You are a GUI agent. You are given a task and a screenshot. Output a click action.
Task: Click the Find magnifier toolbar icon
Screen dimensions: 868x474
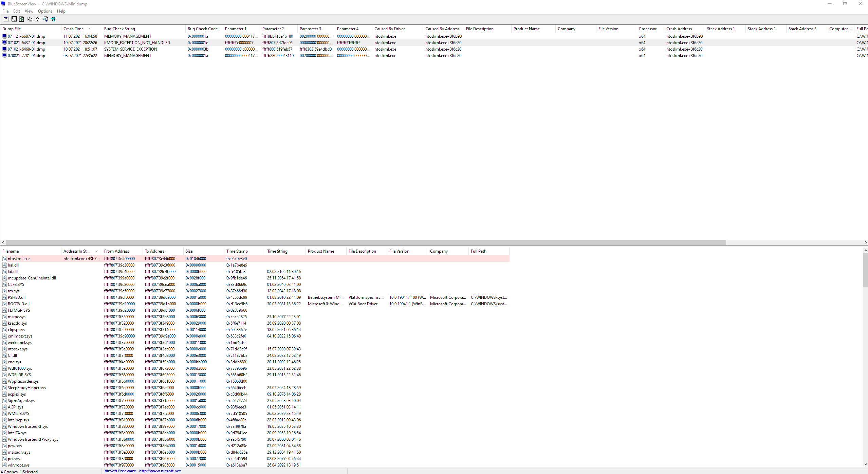click(45, 19)
